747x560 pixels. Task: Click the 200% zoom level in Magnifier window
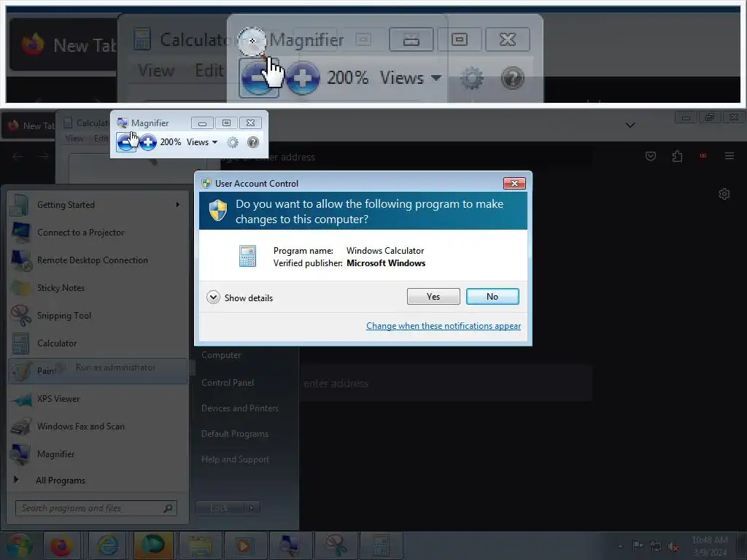coord(170,142)
